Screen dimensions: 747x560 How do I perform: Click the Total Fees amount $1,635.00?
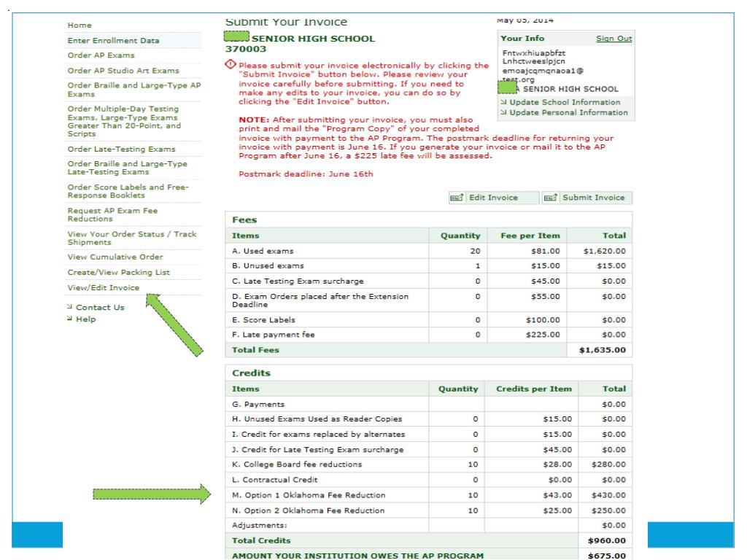pyautogui.click(x=602, y=350)
